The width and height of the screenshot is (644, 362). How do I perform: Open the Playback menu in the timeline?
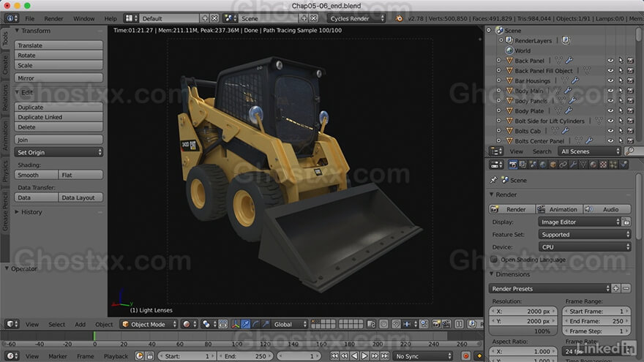click(116, 356)
